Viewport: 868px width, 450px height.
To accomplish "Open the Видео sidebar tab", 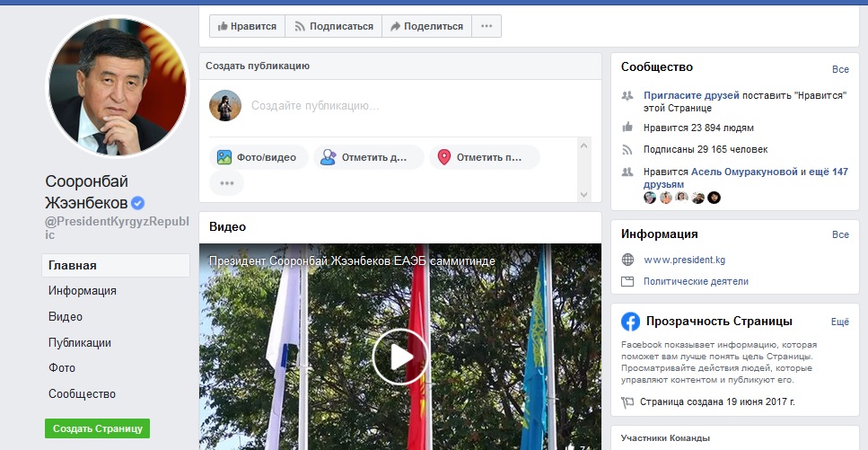I will click(66, 317).
